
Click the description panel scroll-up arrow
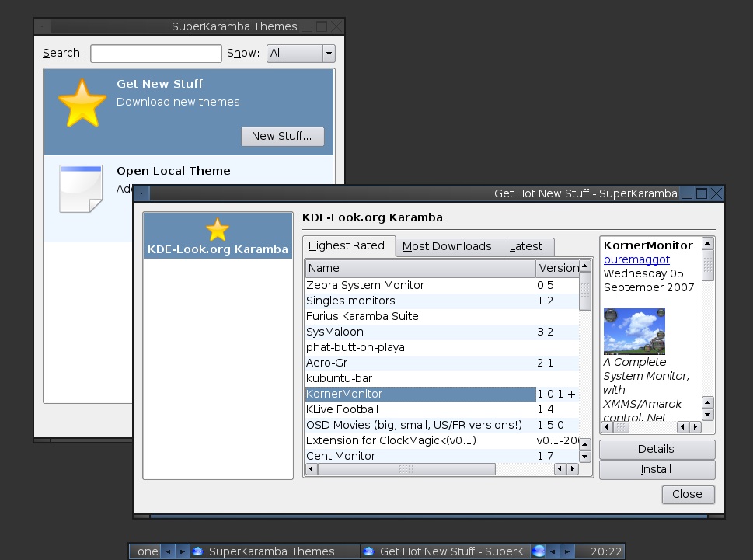tap(707, 243)
